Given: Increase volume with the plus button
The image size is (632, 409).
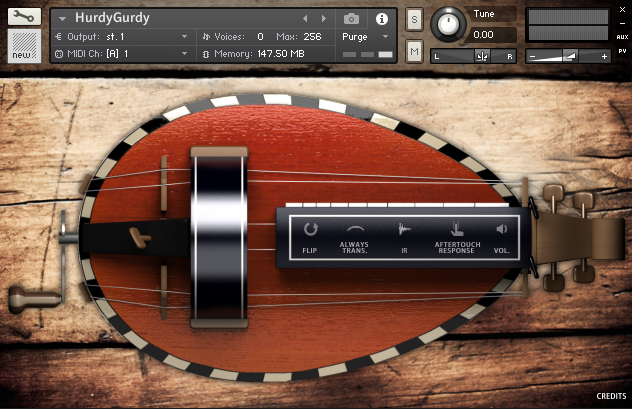Looking at the screenshot, I should click(x=604, y=56).
